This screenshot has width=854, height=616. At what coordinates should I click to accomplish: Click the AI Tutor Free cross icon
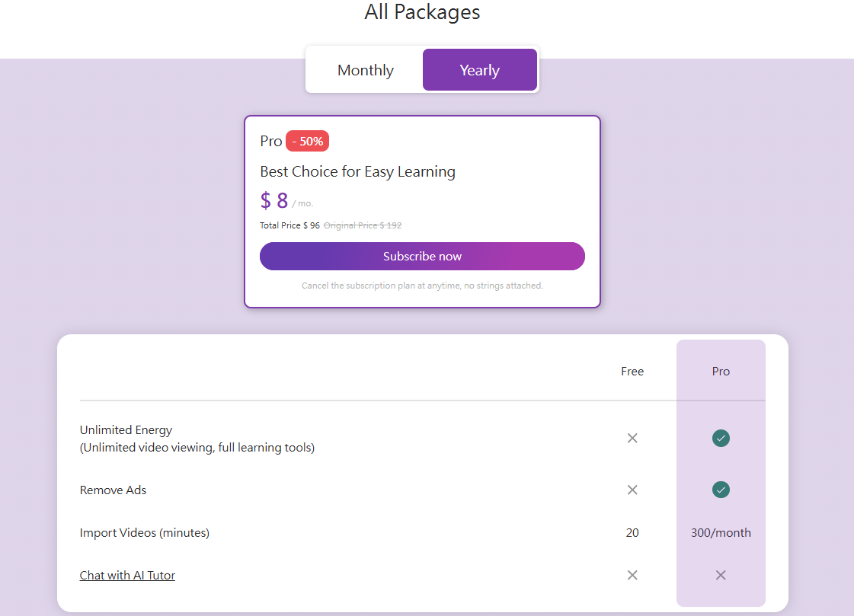click(x=632, y=575)
